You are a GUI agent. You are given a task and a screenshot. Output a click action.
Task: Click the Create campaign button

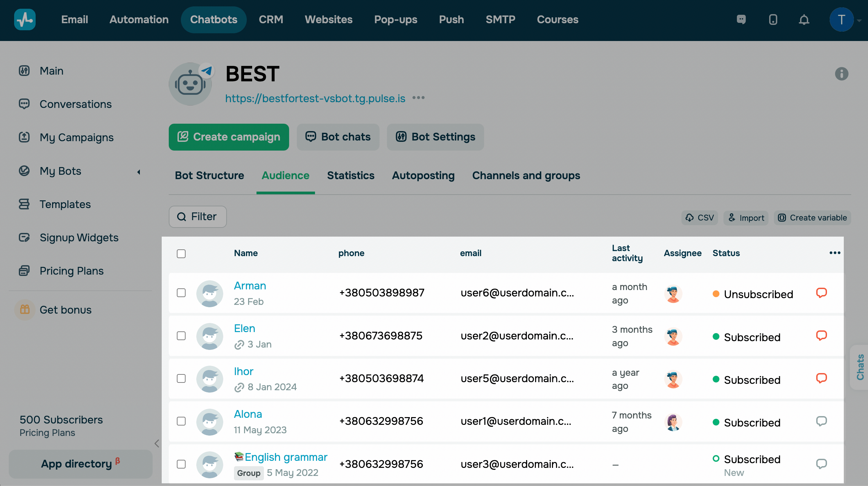(x=229, y=137)
